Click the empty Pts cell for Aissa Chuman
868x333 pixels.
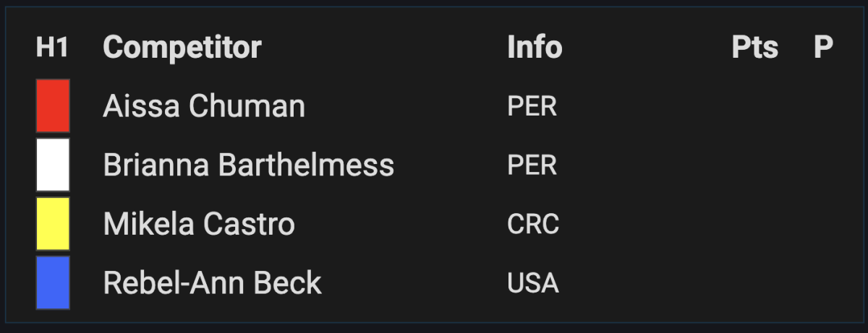[x=754, y=107]
